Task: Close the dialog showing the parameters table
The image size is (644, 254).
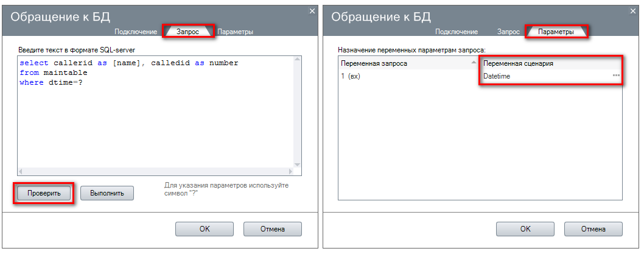Action: click(x=633, y=11)
